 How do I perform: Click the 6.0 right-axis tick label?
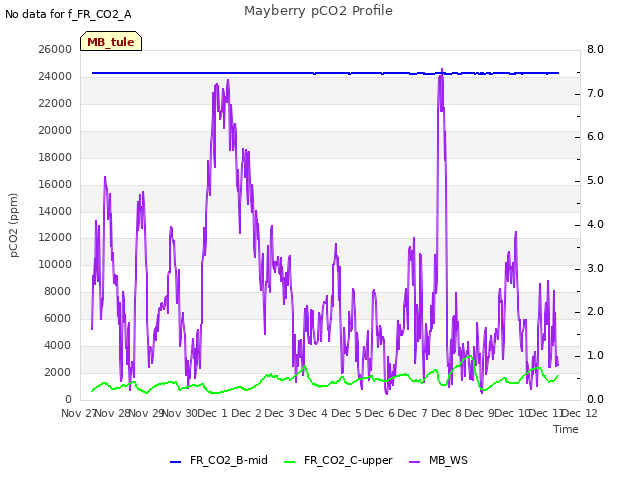tap(595, 137)
